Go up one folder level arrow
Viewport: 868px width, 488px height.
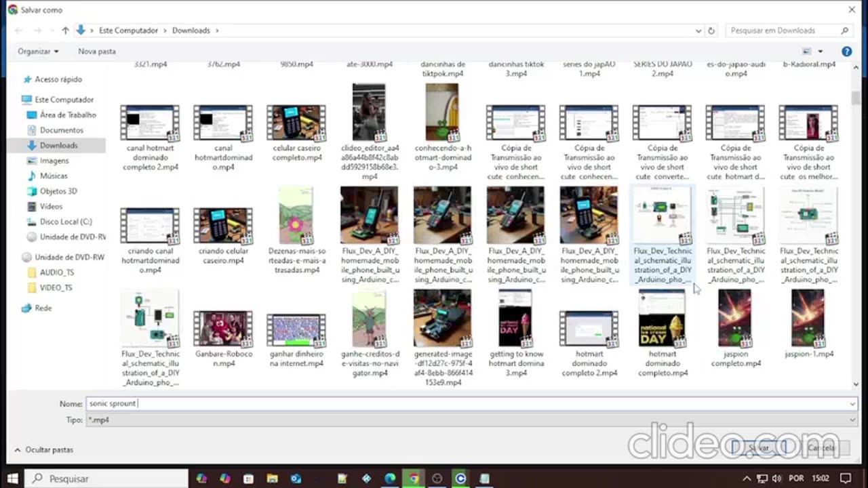click(65, 30)
